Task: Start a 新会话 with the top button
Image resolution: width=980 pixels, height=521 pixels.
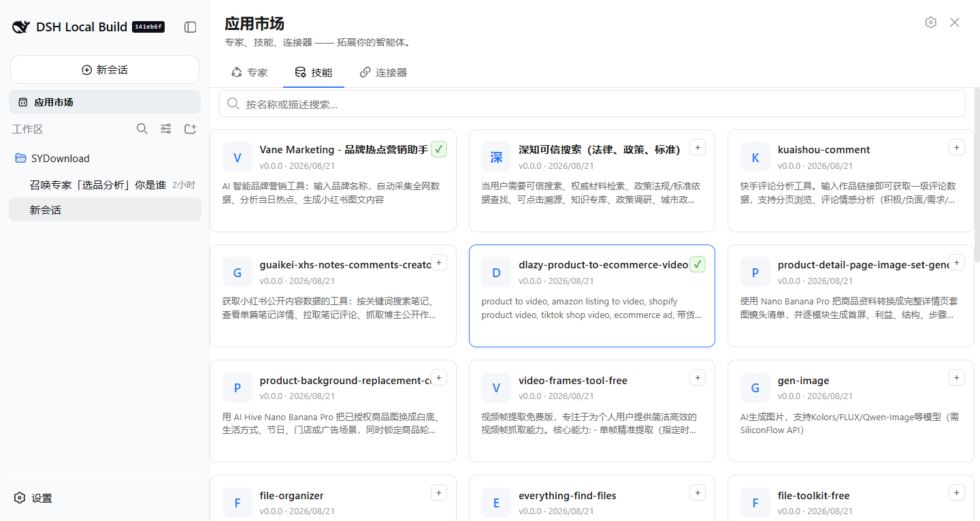Action: 105,69
